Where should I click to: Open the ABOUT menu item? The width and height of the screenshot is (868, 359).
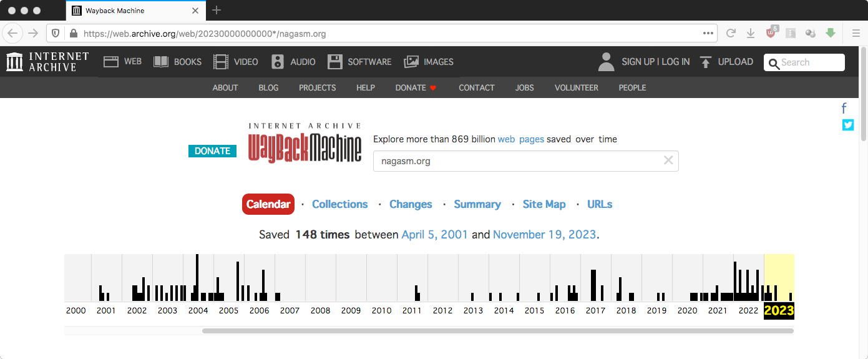[x=225, y=88]
